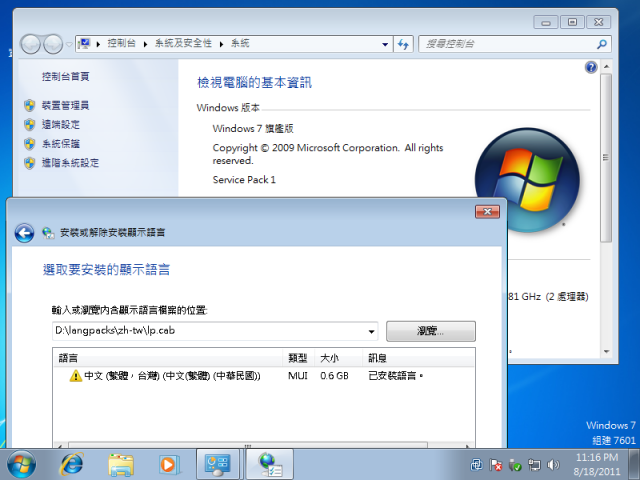The height and width of the screenshot is (480, 640).
Task: Click the language install wizard globe icon
Action: [48, 233]
